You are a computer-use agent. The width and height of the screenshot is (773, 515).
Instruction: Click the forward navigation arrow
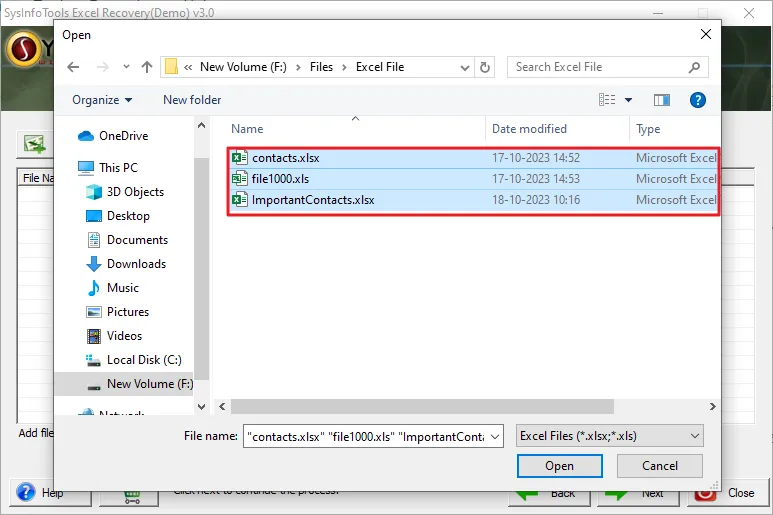102,67
